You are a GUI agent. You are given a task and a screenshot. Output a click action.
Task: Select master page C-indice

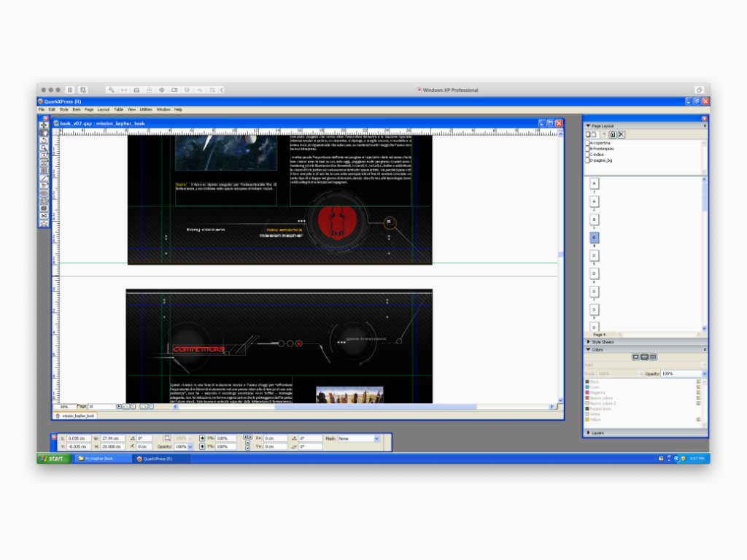click(x=595, y=155)
